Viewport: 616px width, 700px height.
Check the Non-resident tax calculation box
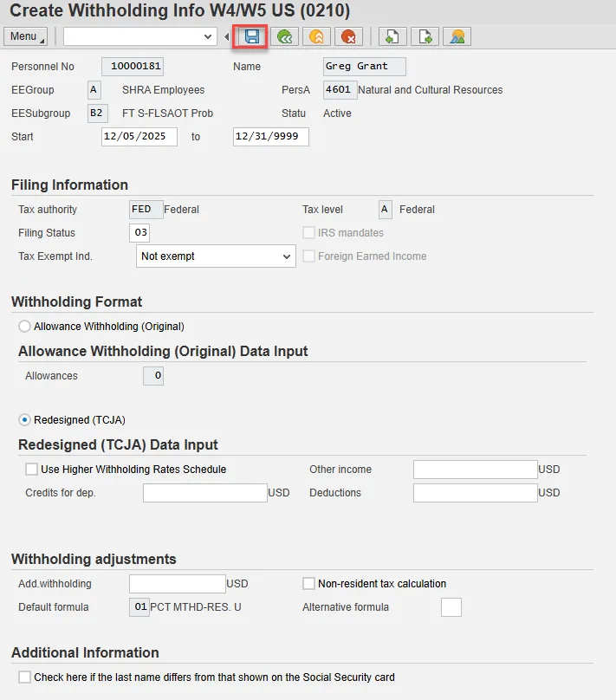click(308, 584)
